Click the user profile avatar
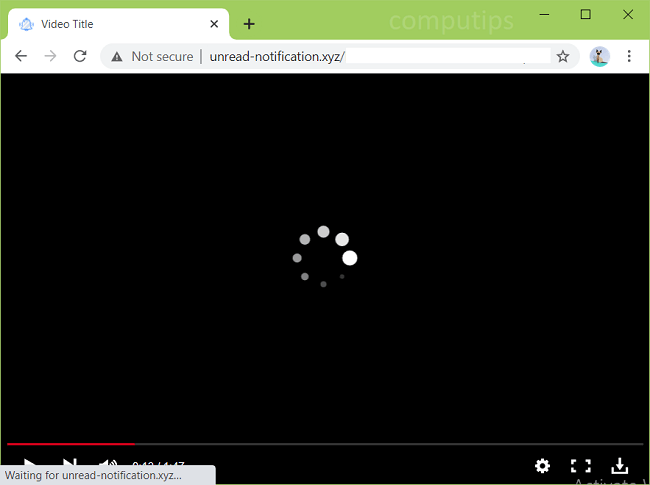Viewport: 650px width, 485px height. point(600,57)
